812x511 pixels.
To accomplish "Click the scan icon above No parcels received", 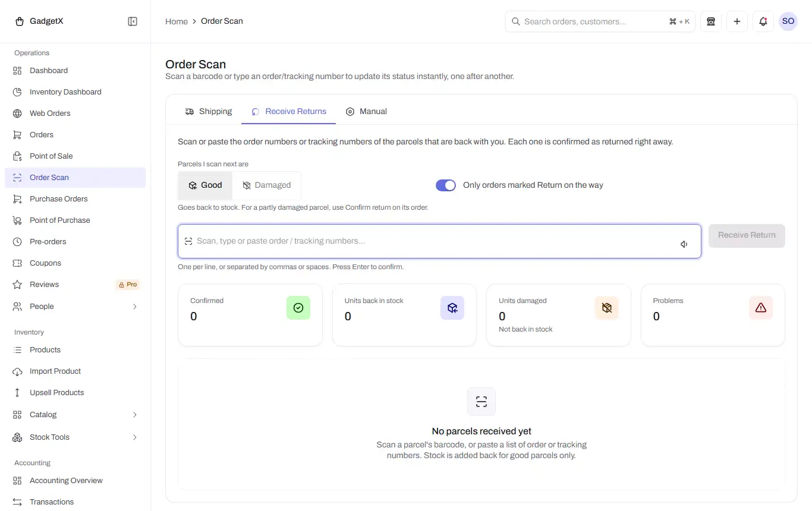I will [481, 402].
